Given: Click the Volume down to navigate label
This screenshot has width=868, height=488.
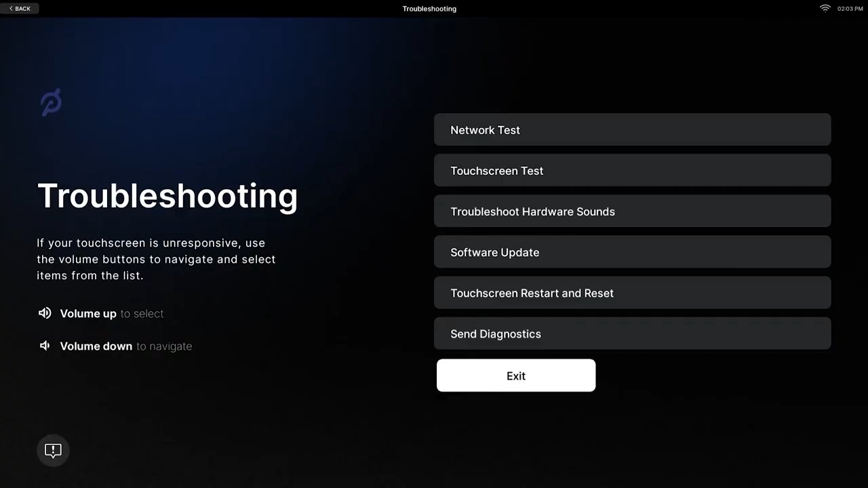Looking at the screenshot, I should click(126, 346).
